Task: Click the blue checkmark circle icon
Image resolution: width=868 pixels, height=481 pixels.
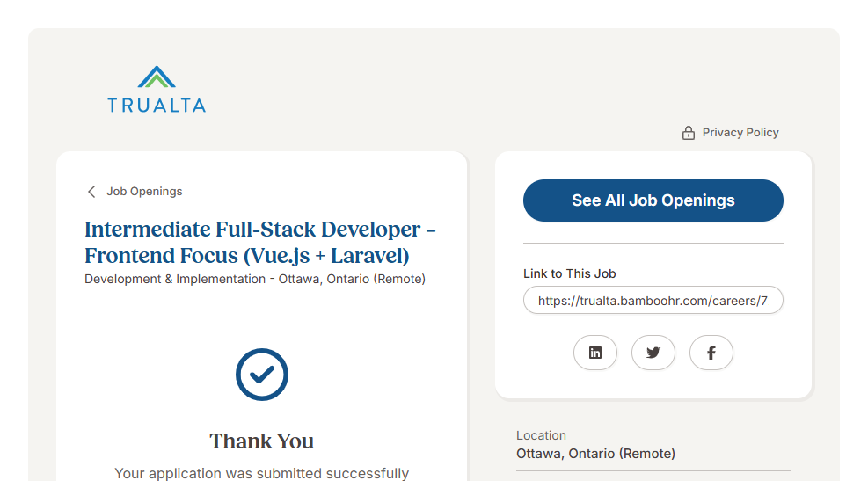Action: pyautogui.click(x=262, y=375)
